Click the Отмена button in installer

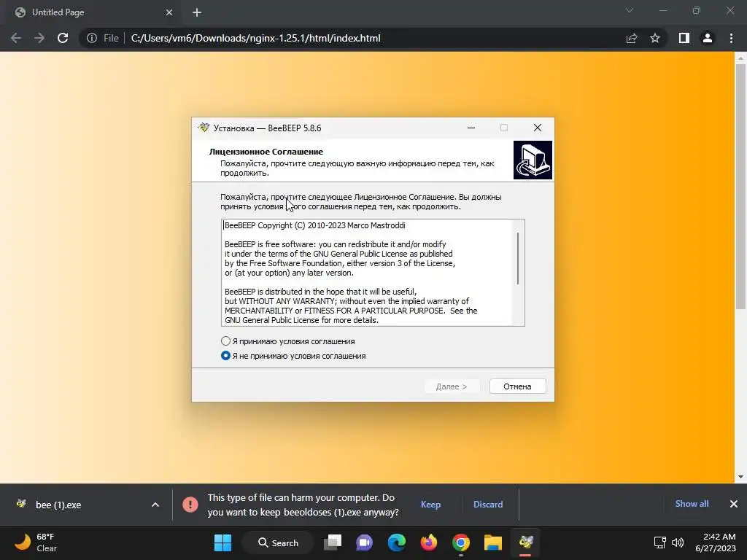[x=517, y=386]
